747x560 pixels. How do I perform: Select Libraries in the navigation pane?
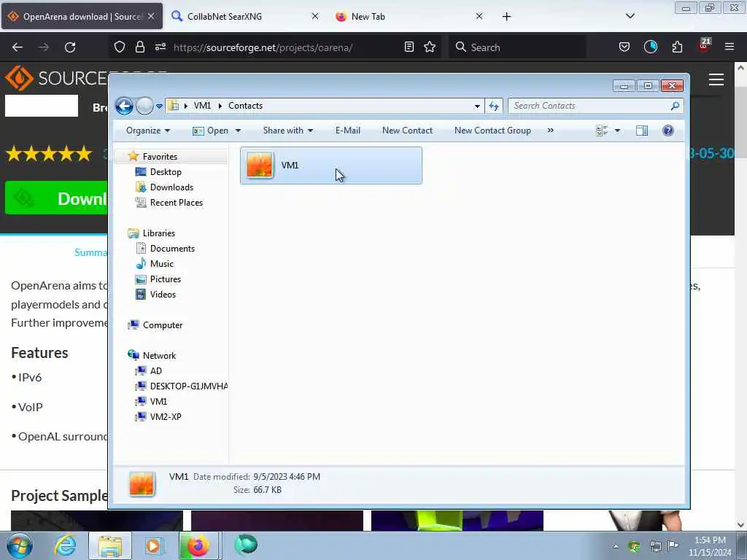pos(158,233)
